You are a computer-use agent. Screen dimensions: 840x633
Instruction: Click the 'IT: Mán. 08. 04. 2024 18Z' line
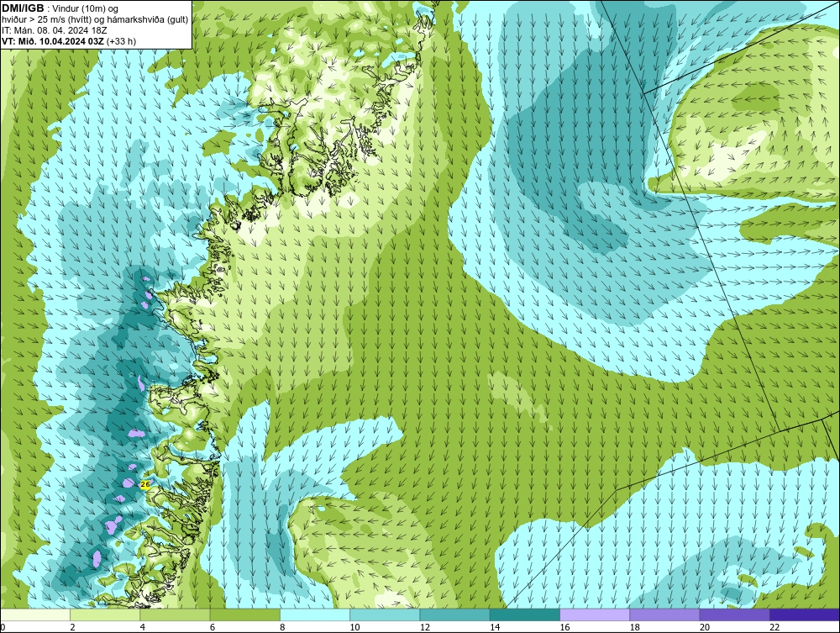click(54, 30)
